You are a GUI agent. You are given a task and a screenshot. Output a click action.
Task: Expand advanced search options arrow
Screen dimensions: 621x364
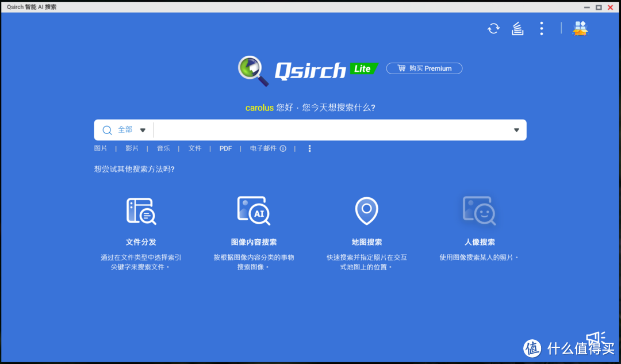click(x=516, y=130)
